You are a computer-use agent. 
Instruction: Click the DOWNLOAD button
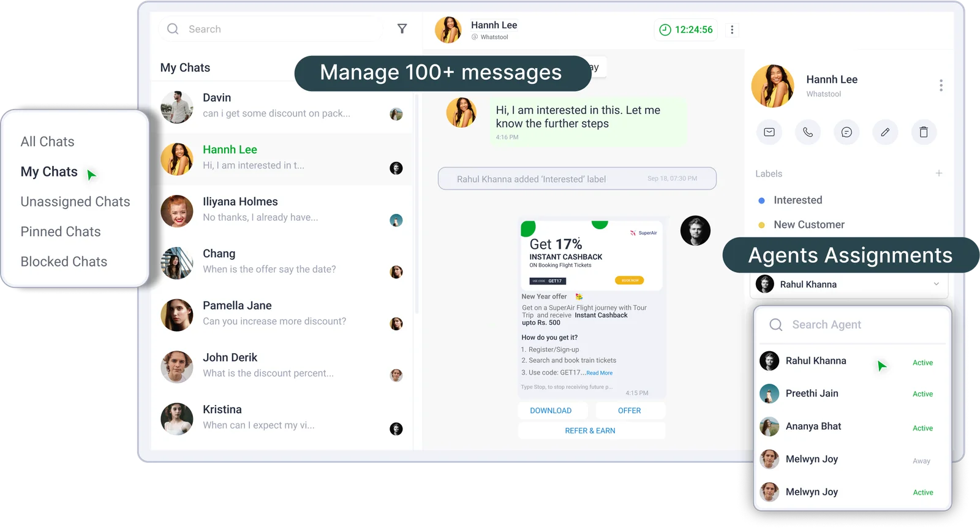pos(551,411)
